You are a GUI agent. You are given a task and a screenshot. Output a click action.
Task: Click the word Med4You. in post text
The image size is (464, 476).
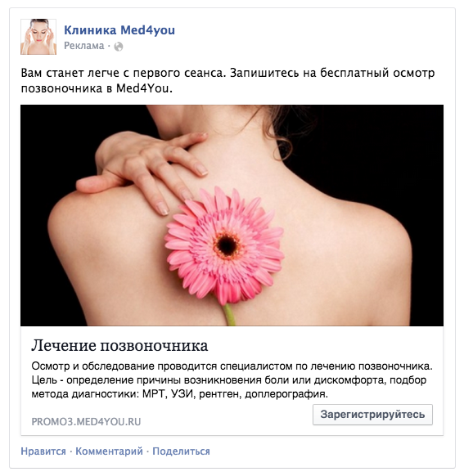145,88
